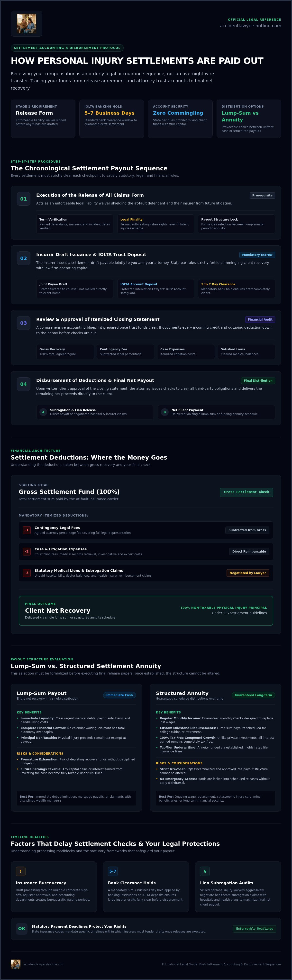The image size is (292, 980).
Task: Select the Guaranteed Long-Term pill label
Action: [253, 695]
